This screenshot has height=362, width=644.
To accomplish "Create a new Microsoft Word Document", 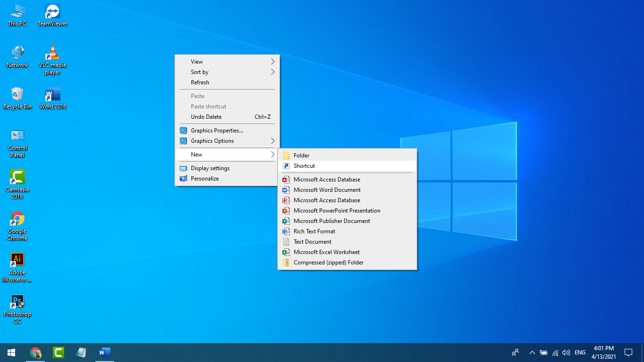I will coord(327,190).
